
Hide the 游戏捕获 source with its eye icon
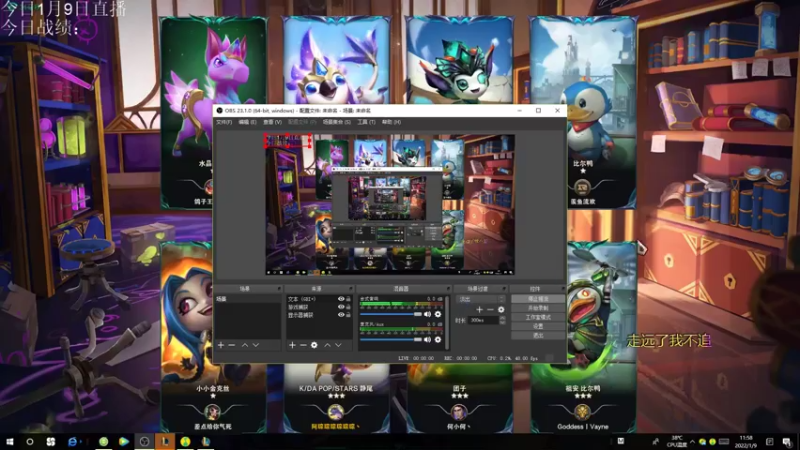pos(341,307)
